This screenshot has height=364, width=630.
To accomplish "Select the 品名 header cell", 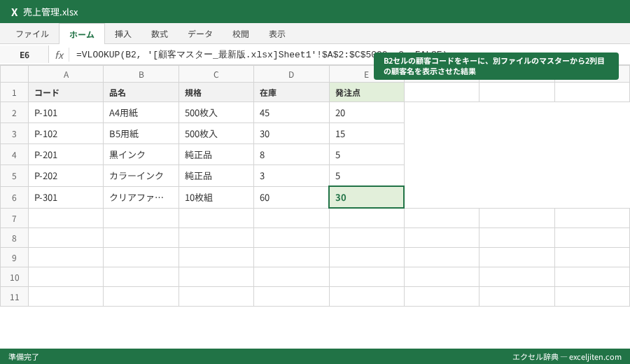I will 141,93.
